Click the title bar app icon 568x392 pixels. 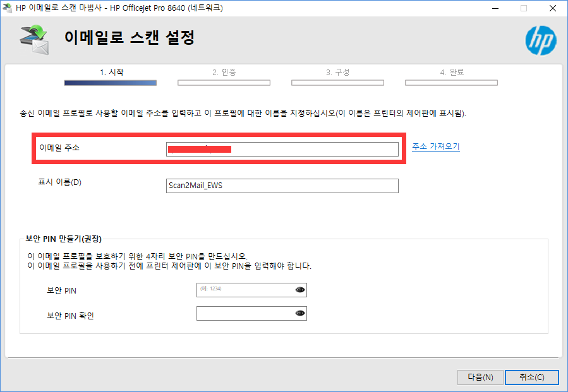[x=7, y=8]
